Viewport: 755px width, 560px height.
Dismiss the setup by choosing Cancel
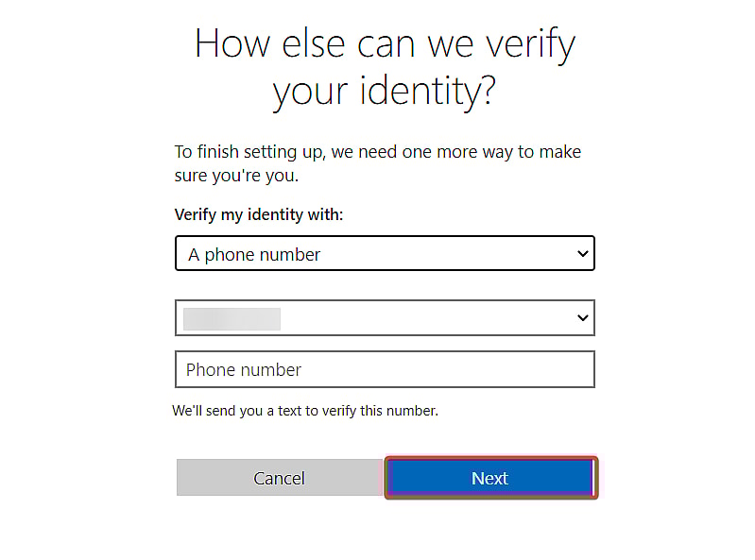[280, 477]
